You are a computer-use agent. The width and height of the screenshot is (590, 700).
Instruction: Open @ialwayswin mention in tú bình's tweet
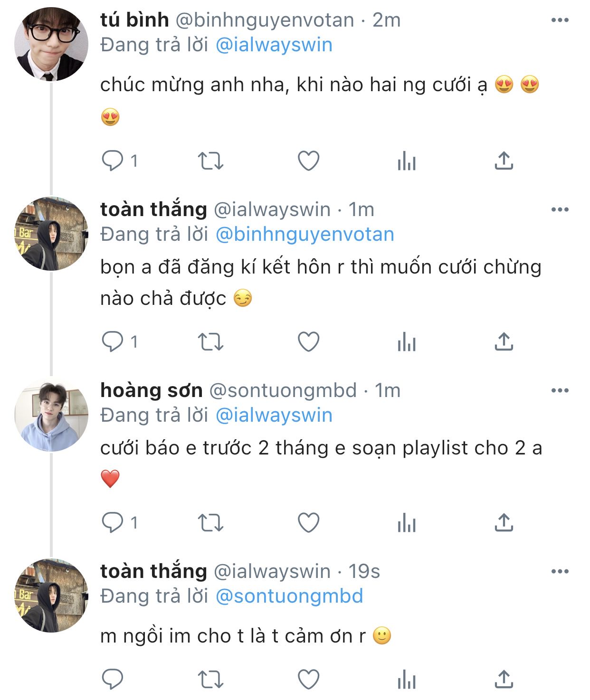[274, 45]
